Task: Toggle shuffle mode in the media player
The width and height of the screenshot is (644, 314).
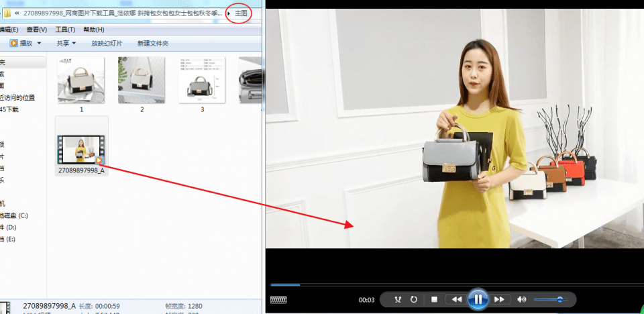Action: [398, 300]
